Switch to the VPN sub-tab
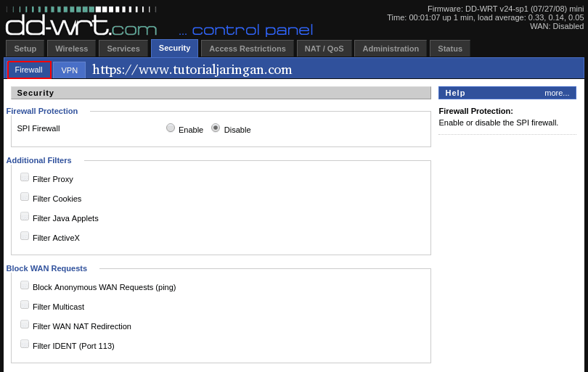The height and width of the screenshot is (372, 588). [x=70, y=70]
